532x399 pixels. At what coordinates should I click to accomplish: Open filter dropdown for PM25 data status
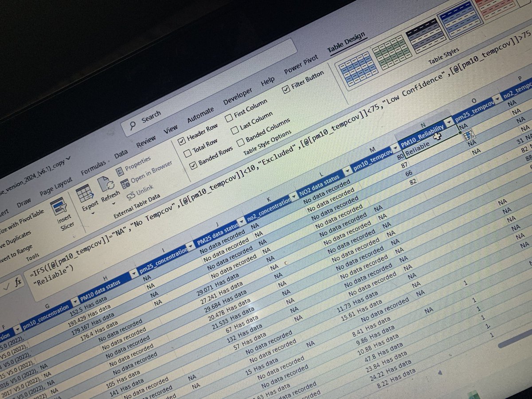pyautogui.click(x=241, y=221)
